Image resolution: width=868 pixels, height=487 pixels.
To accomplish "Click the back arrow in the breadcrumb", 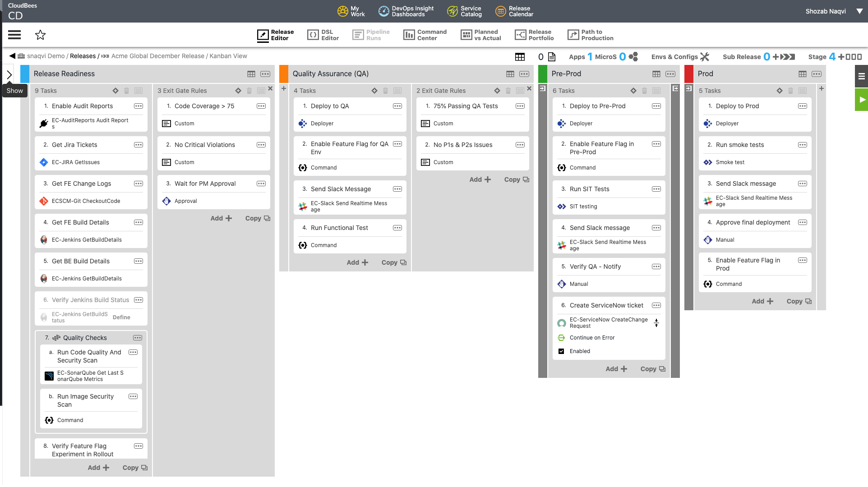I will [x=12, y=56].
